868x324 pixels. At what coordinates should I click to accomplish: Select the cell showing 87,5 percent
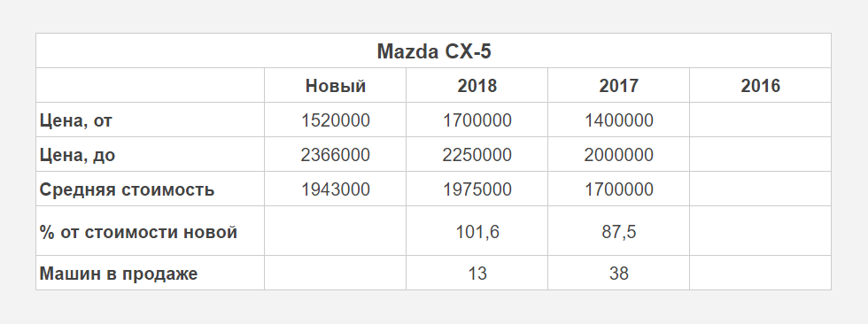click(x=619, y=232)
